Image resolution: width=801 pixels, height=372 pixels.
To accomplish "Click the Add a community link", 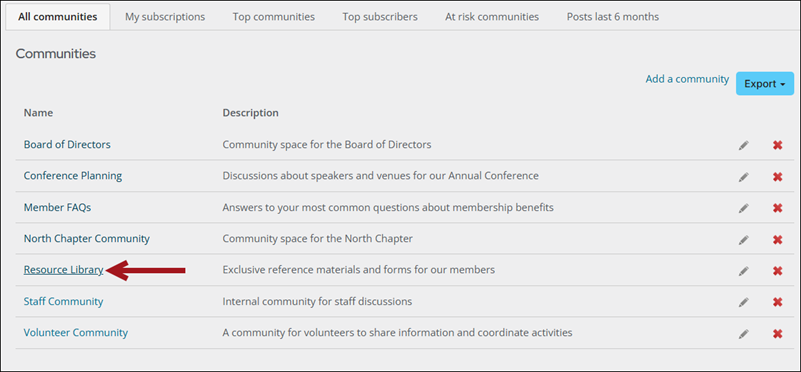I will [687, 79].
